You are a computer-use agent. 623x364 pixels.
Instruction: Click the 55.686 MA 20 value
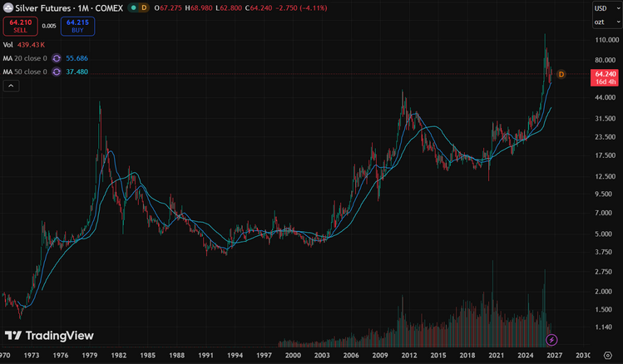(x=77, y=58)
